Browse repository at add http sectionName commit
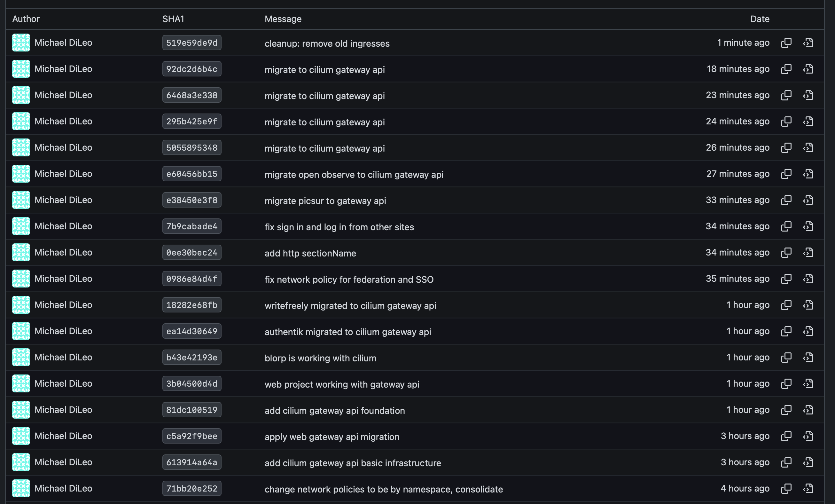The height and width of the screenshot is (504, 835). point(808,253)
